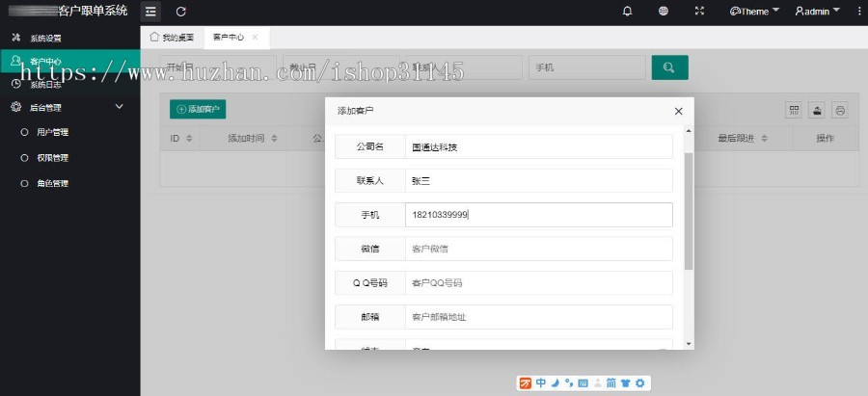The width and height of the screenshot is (868, 396).
Task: Toggle IME simplified 简 icon
Action: tap(611, 383)
